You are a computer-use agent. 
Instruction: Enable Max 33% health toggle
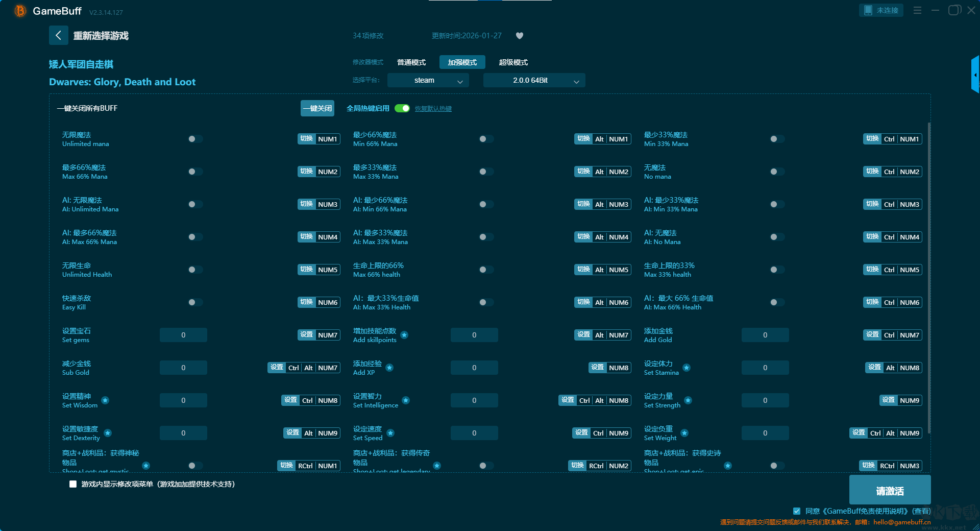click(x=777, y=270)
